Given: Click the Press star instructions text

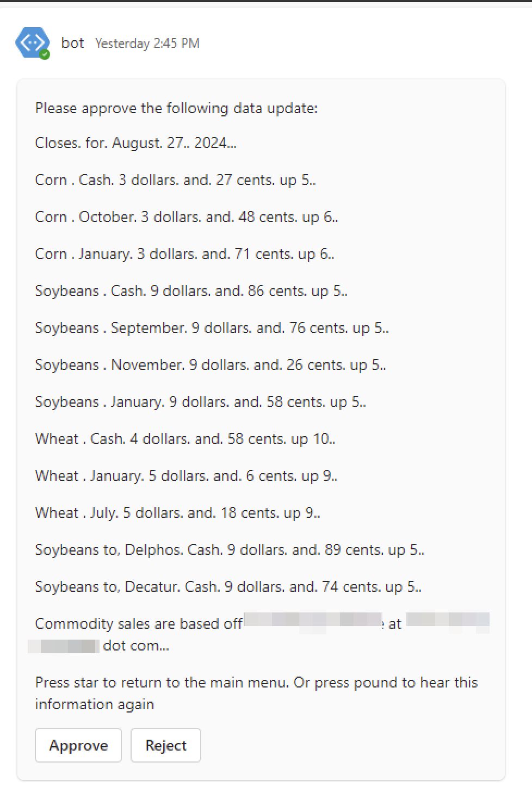Looking at the screenshot, I should point(256,693).
